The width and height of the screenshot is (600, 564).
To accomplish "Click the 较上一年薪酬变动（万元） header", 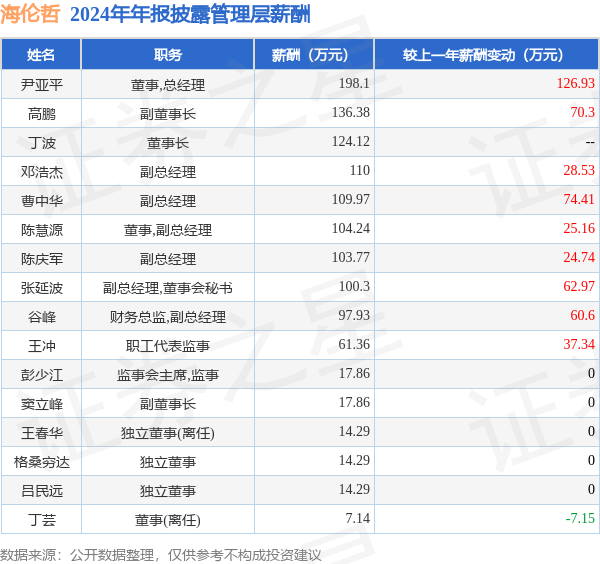I will (486, 55).
